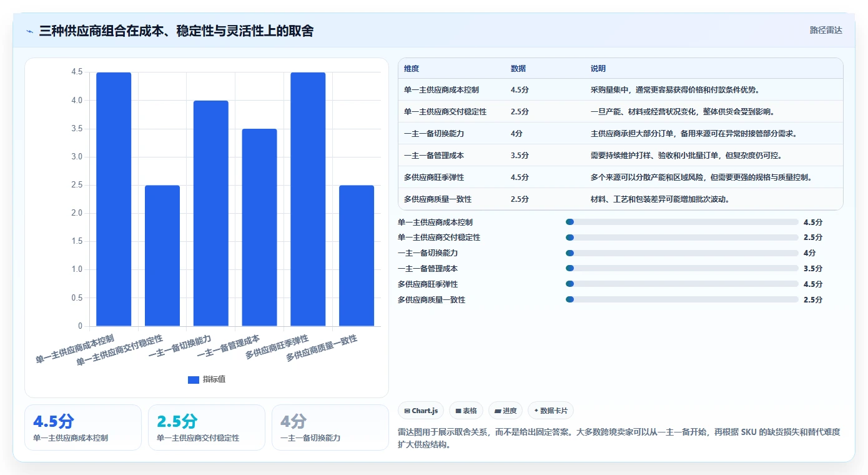Click the 多供应商旺季弹性 progress bar
Viewport: 868px width, 475px height.
pos(682,284)
